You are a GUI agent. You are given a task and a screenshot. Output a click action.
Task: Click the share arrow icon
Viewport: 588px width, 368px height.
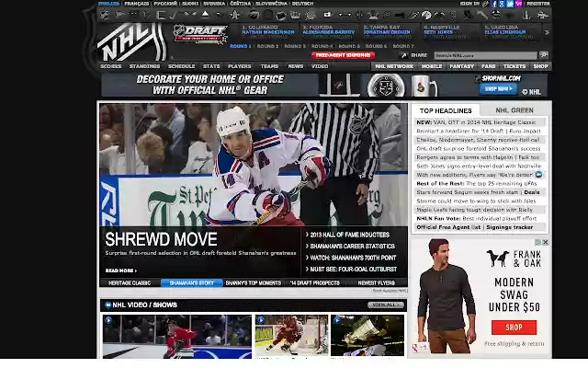(404, 55)
